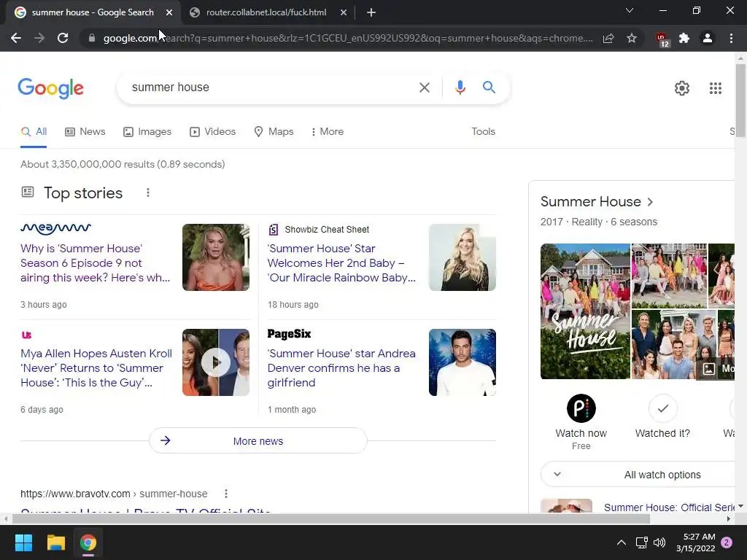Screen dimensions: 747x560
Task: Open the Summer House poster image
Action: tap(585, 311)
